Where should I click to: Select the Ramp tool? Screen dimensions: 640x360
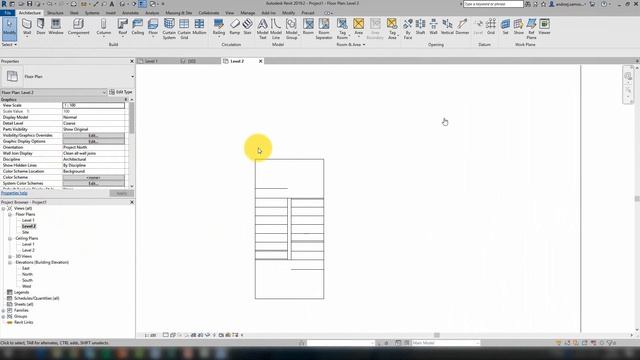click(x=235, y=27)
